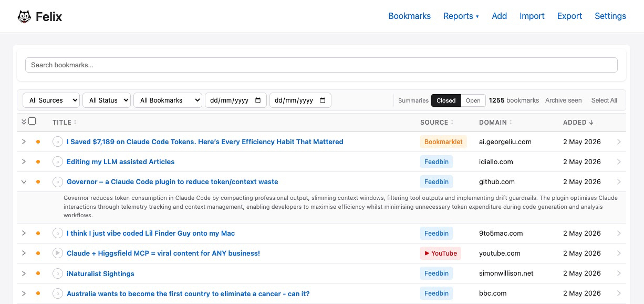This screenshot has height=304, width=644.
Task: Open details arrow at right of 'Editing my LLM assisted Articles' row
Action: click(619, 161)
